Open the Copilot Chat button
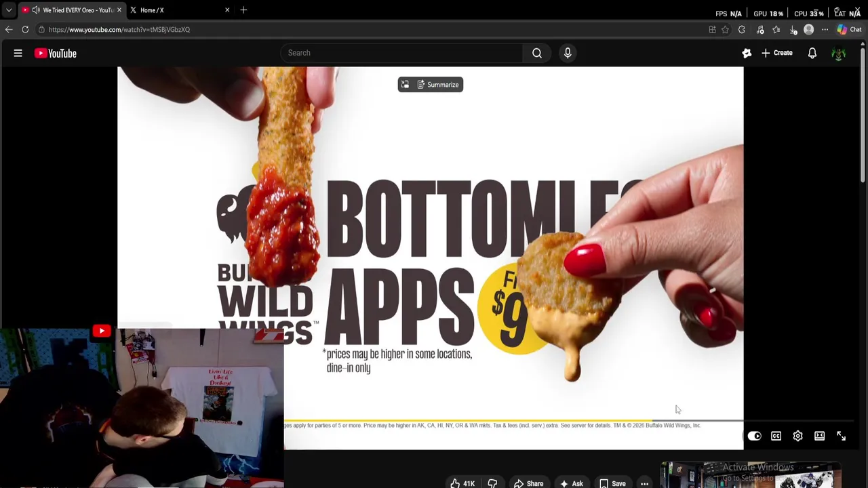The image size is (868, 488). point(849,29)
